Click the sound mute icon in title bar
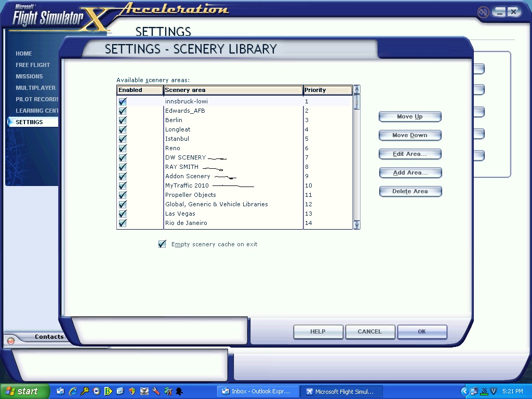532x399 pixels. [483, 12]
